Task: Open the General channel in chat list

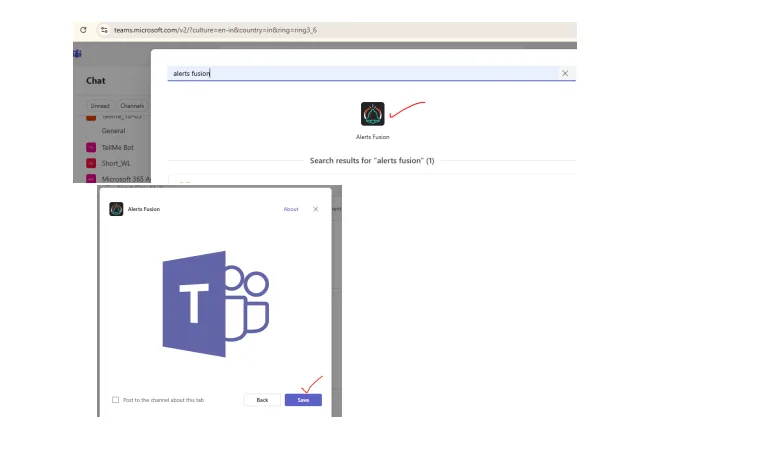Action: [114, 131]
